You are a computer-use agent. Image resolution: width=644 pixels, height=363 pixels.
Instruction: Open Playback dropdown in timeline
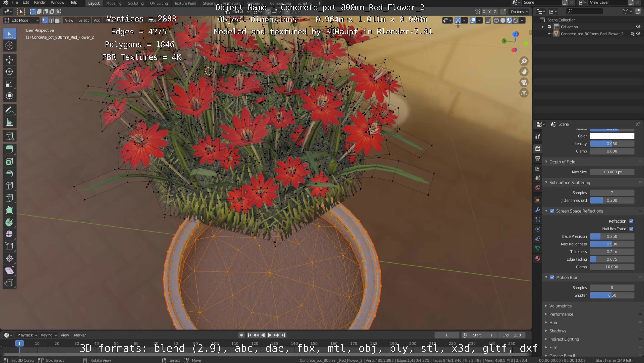27,335
